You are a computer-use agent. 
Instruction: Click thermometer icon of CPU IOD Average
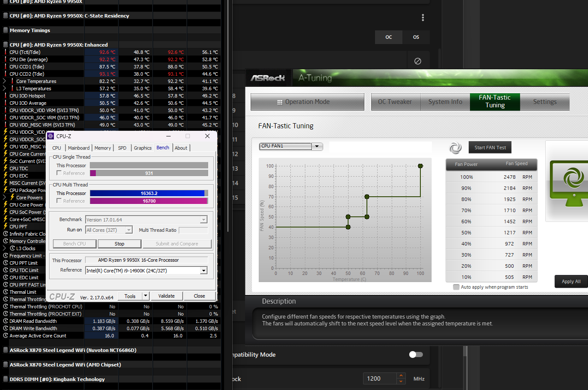(6, 103)
